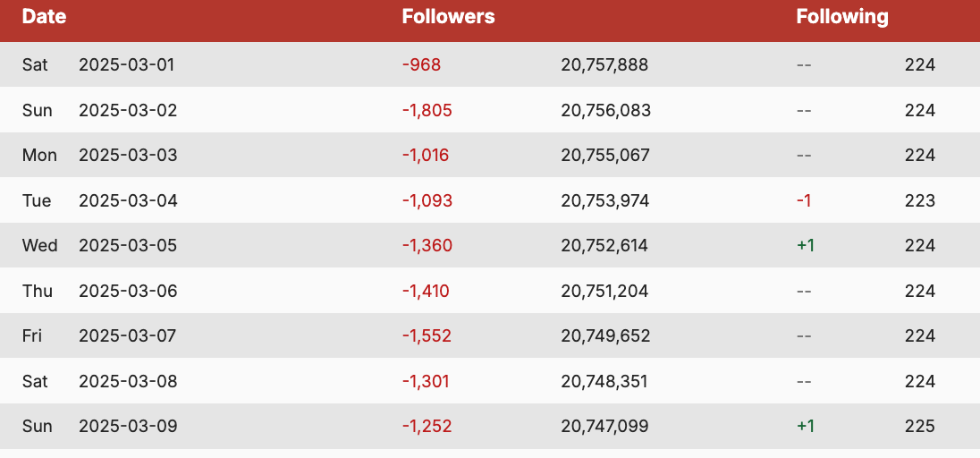This screenshot has width=980, height=458.
Task: Click the Following column header
Action: pyautogui.click(x=842, y=17)
